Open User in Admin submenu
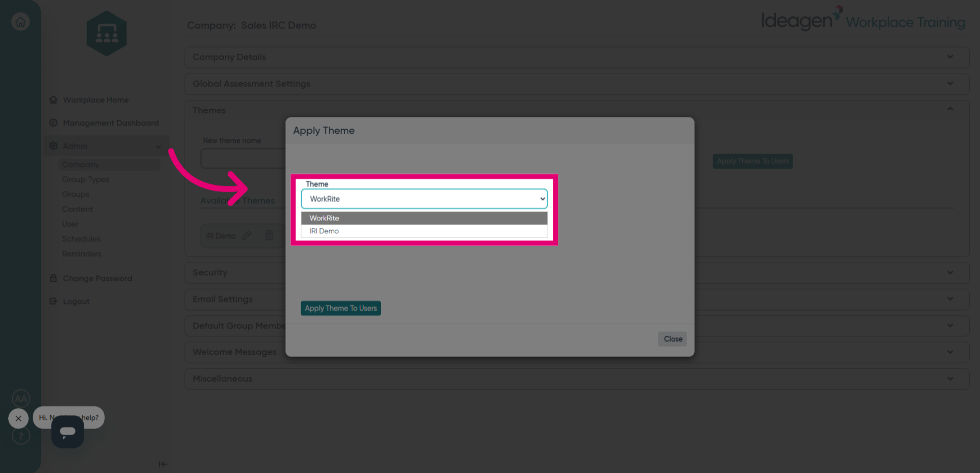Screen dimensions: 980x473 (70, 224)
